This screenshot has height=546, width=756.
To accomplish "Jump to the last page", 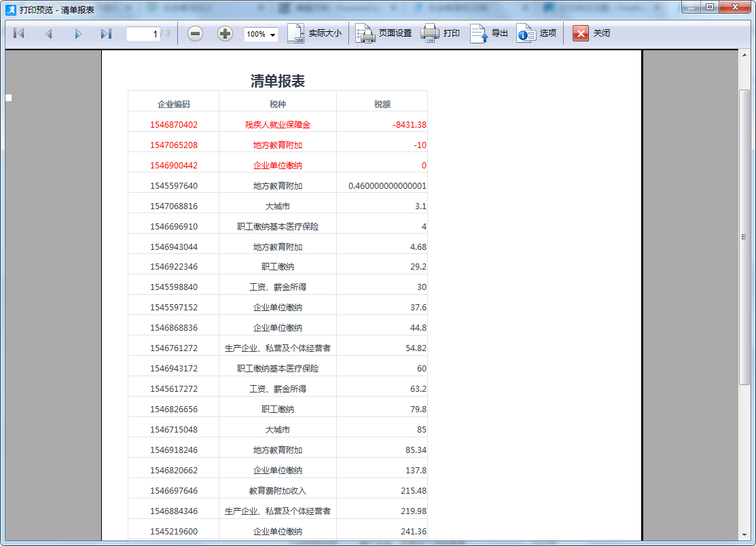I will (x=106, y=33).
